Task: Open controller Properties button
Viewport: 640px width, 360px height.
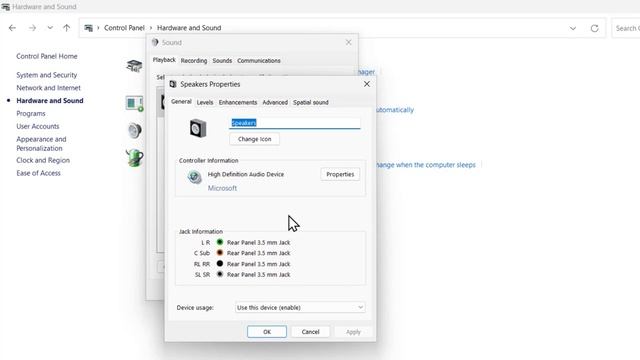Action: click(340, 174)
